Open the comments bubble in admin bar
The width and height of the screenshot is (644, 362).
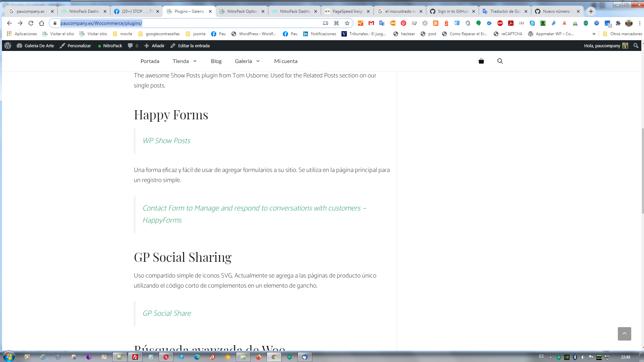(x=133, y=46)
